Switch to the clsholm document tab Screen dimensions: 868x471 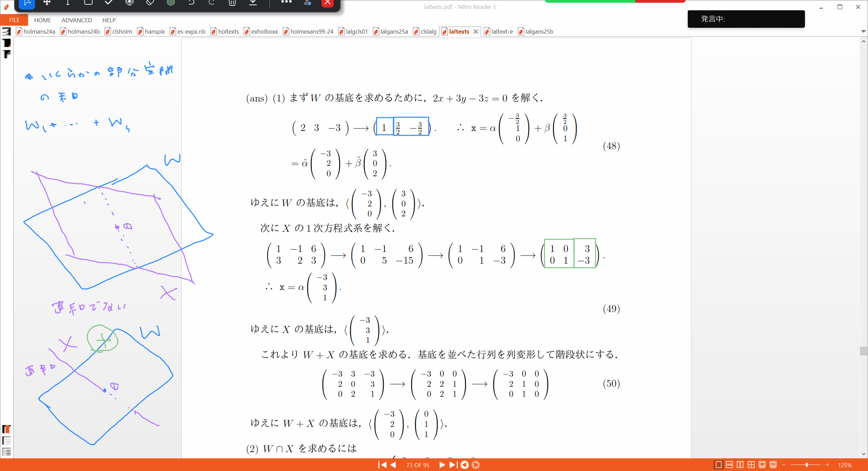pos(119,32)
